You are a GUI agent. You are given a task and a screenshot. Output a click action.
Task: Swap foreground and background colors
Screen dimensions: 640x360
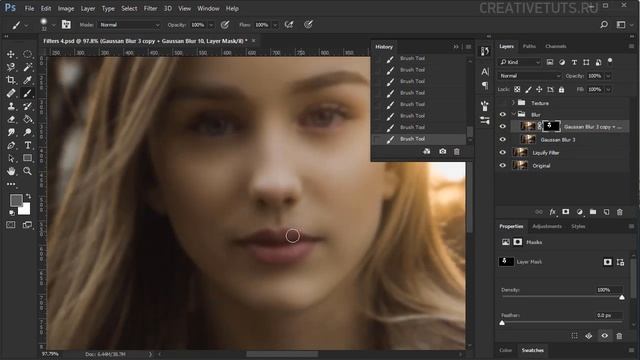click(28, 196)
